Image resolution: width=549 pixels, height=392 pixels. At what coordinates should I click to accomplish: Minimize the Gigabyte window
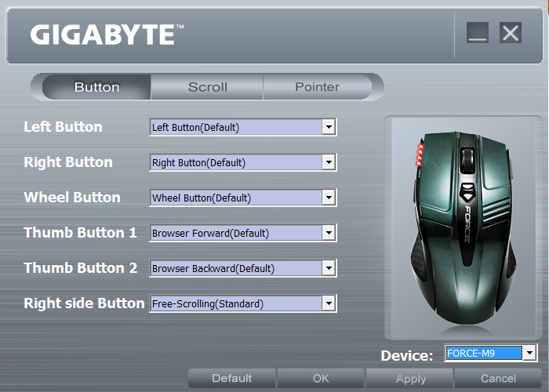point(478,33)
